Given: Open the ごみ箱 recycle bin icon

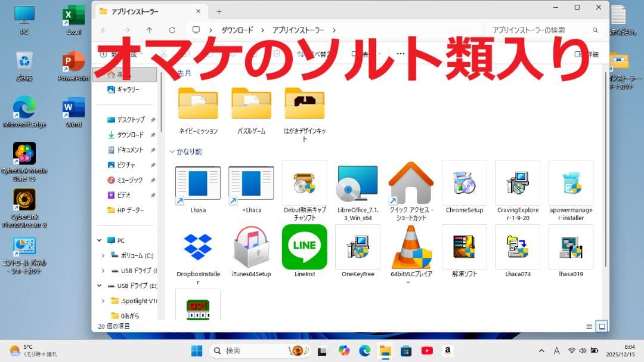Looking at the screenshot, I should [24, 66].
